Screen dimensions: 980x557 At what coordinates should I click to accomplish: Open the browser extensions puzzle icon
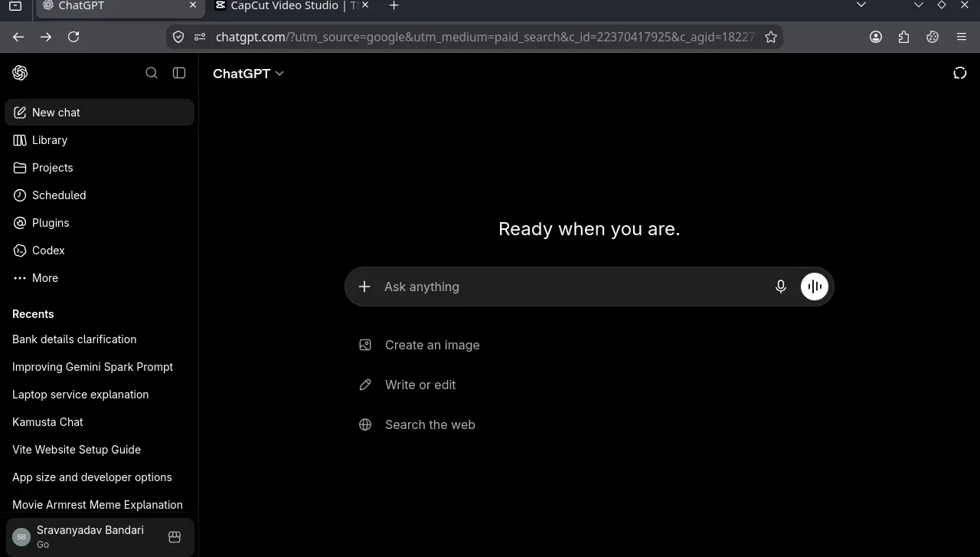point(904,37)
